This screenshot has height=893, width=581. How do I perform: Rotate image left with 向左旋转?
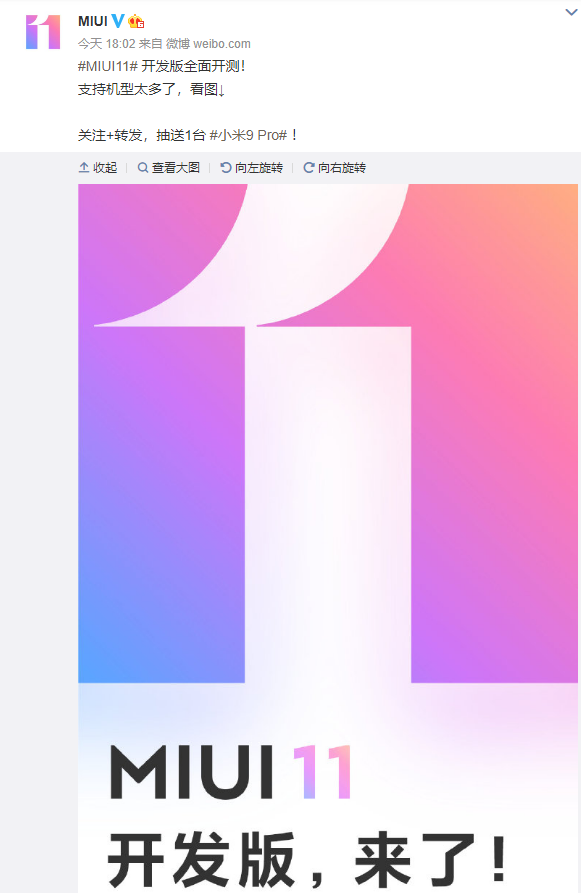(x=252, y=167)
